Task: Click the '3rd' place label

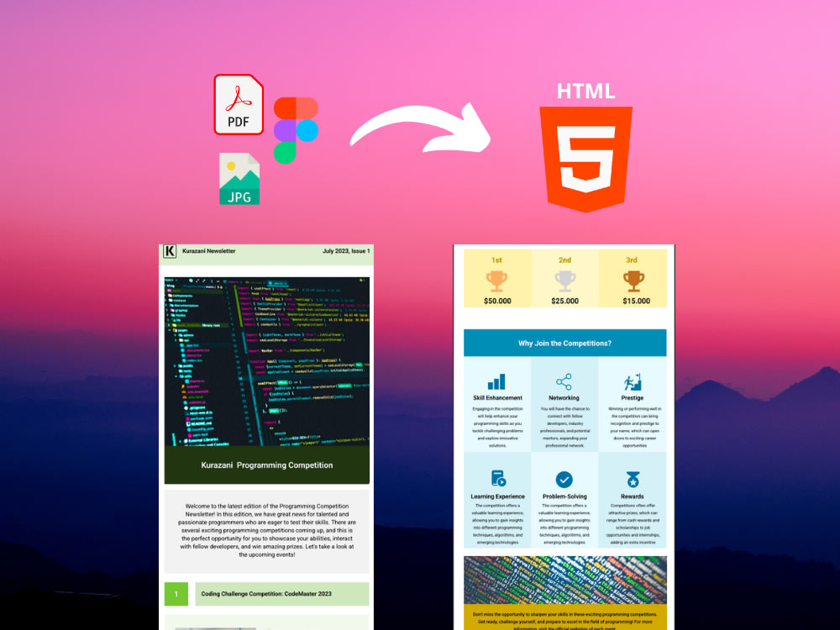Action: coord(632,260)
